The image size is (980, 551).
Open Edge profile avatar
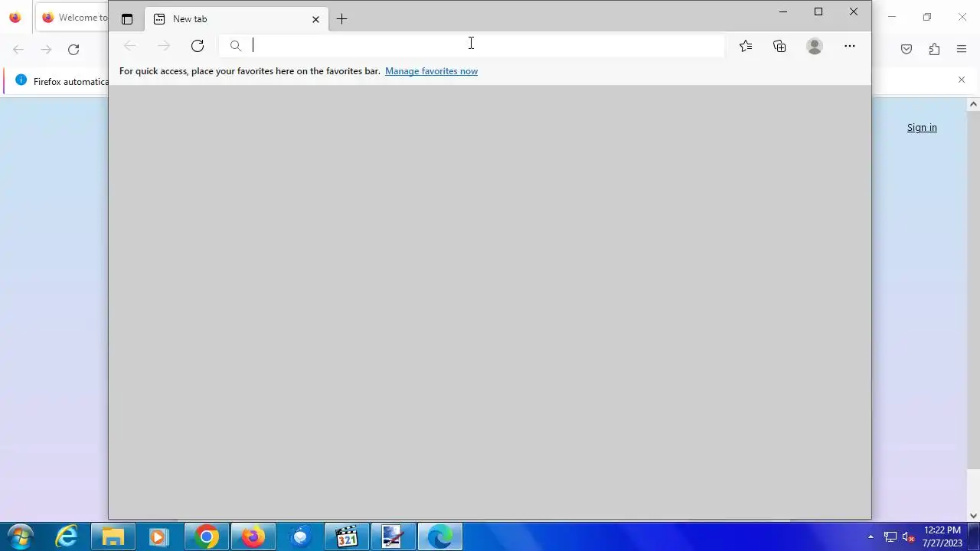coord(815,46)
